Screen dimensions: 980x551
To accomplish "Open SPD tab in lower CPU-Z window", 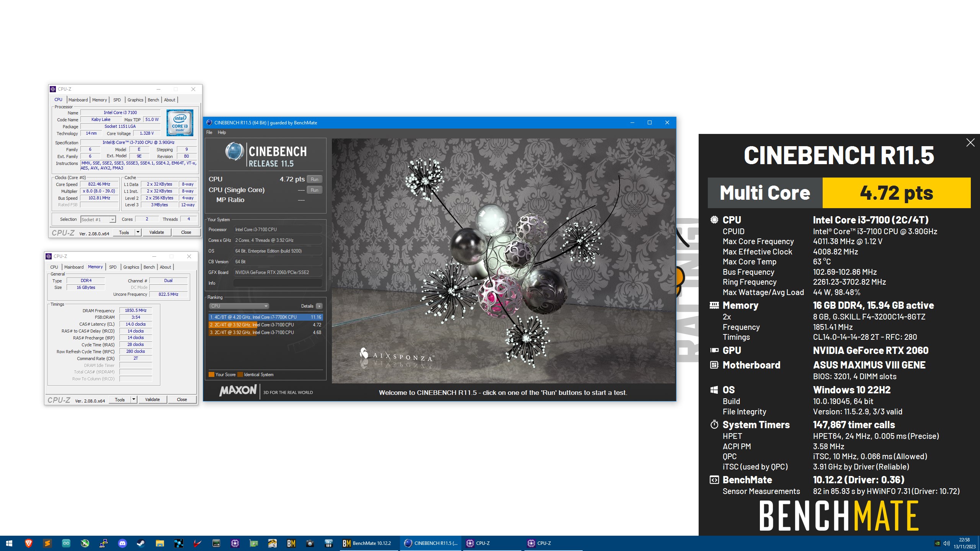I will click(x=113, y=267).
